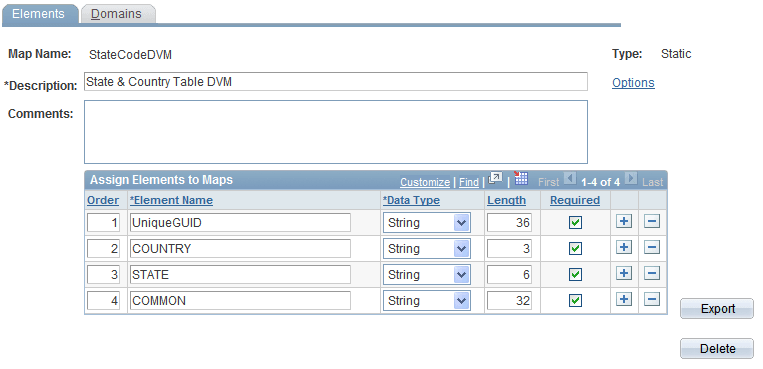Remove the COUNTRY element row

[652, 247]
